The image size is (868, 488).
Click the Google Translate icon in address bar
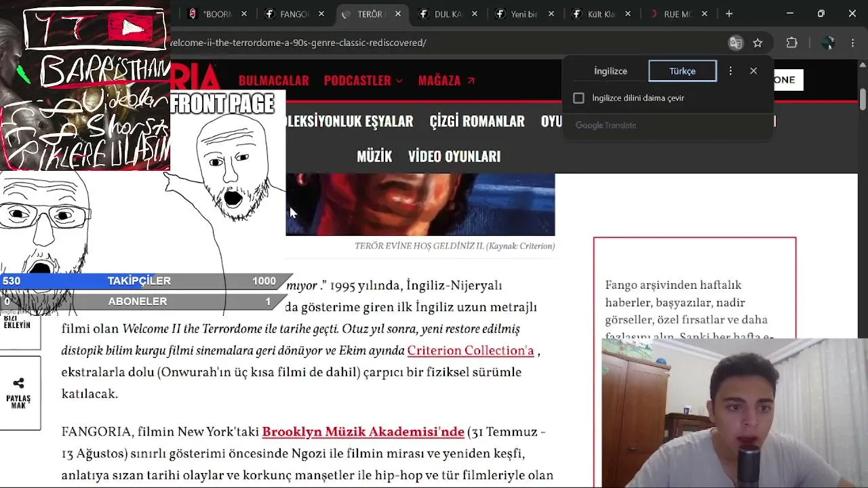736,43
